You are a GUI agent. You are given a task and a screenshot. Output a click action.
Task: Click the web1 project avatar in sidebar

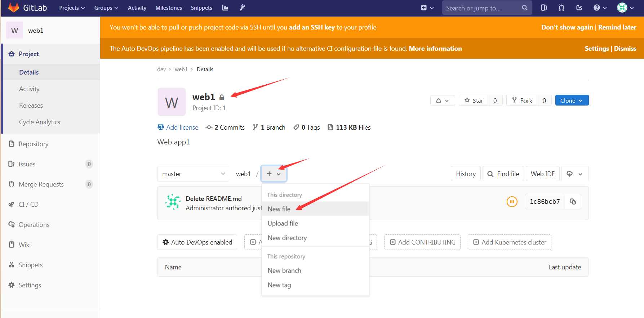14,30
